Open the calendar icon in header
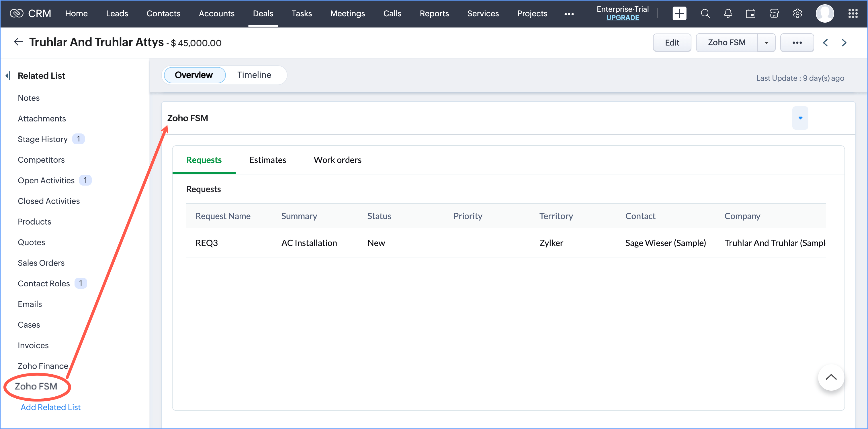 [750, 13]
